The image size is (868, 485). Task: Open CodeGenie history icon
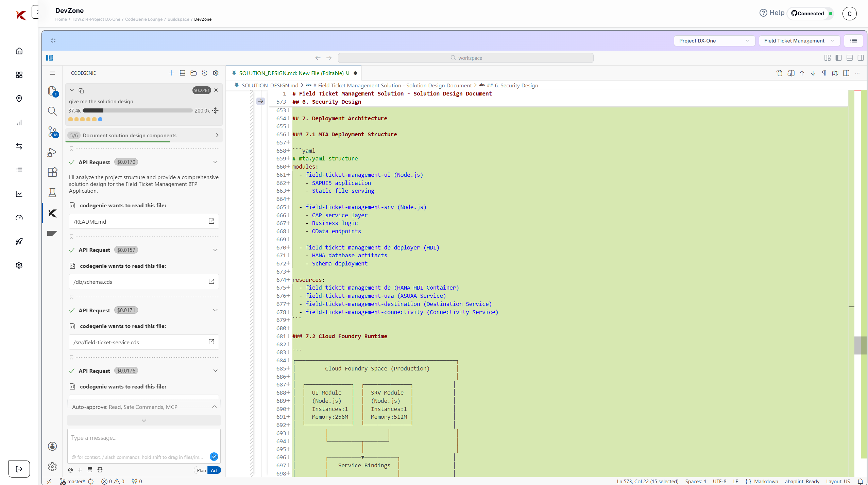point(205,73)
